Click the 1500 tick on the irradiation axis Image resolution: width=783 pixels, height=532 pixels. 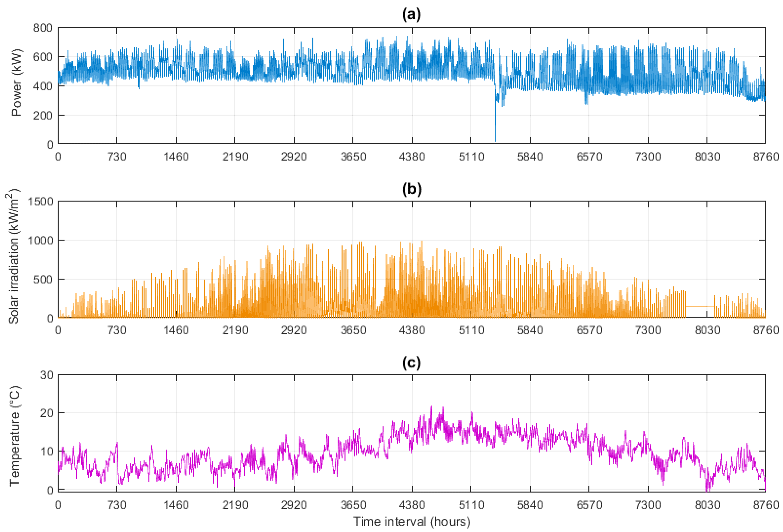[41, 202]
